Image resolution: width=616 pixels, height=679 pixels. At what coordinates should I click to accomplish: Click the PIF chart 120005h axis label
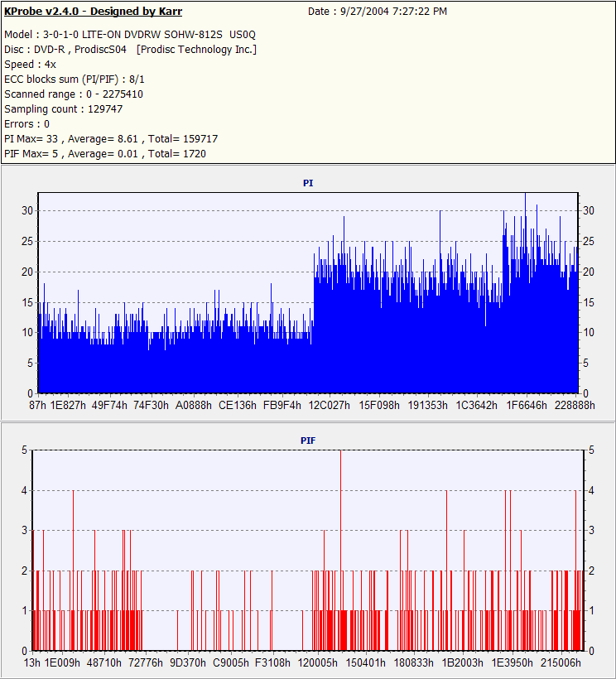coord(317,662)
